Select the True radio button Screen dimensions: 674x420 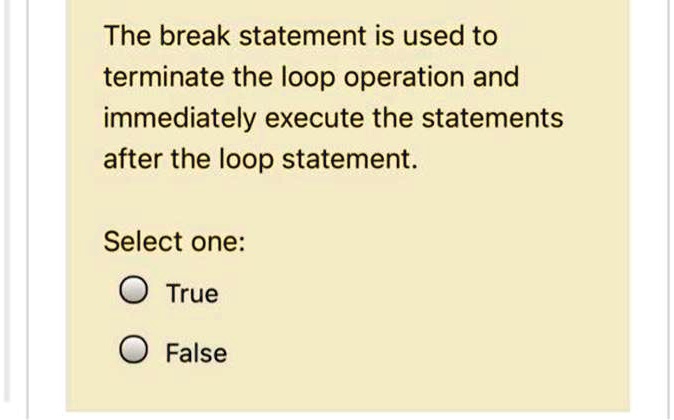click(131, 293)
